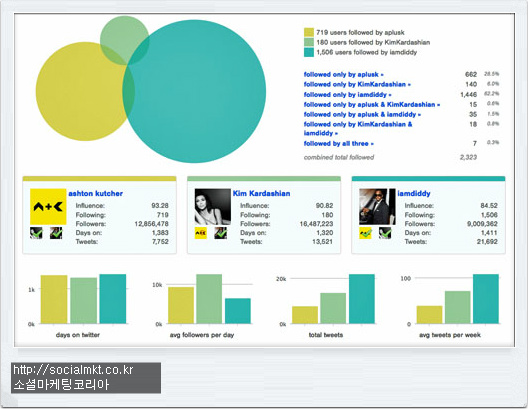This screenshot has width=528, height=409.
Task: Click '1,506 users followed by iamdiddy' legend text
Action: [367, 52]
